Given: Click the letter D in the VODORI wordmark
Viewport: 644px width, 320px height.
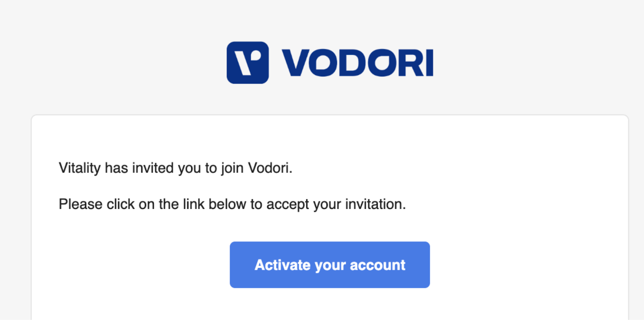Looking at the screenshot, I should pos(353,63).
